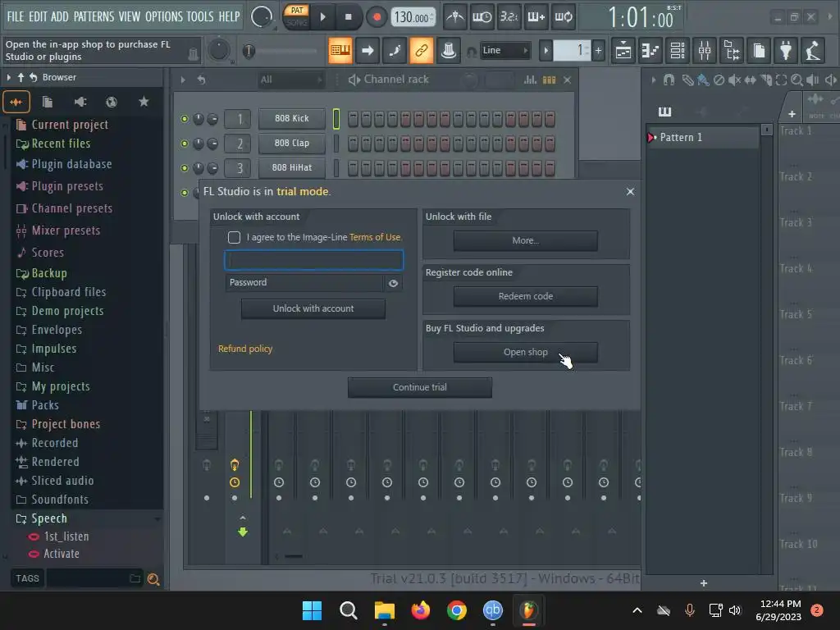Image resolution: width=840 pixels, height=630 pixels.
Task: Open the Refund policy link
Action: pos(245,349)
